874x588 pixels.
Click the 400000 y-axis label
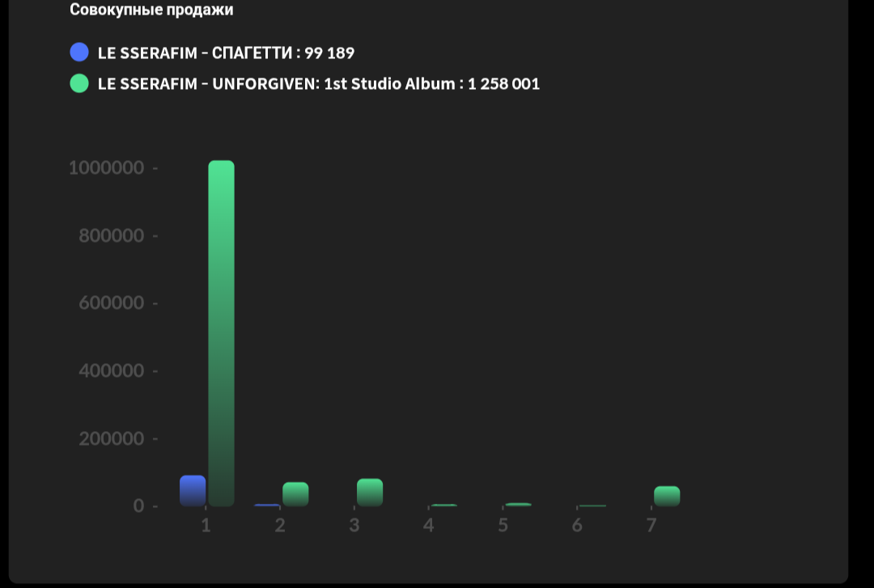pyautogui.click(x=112, y=371)
